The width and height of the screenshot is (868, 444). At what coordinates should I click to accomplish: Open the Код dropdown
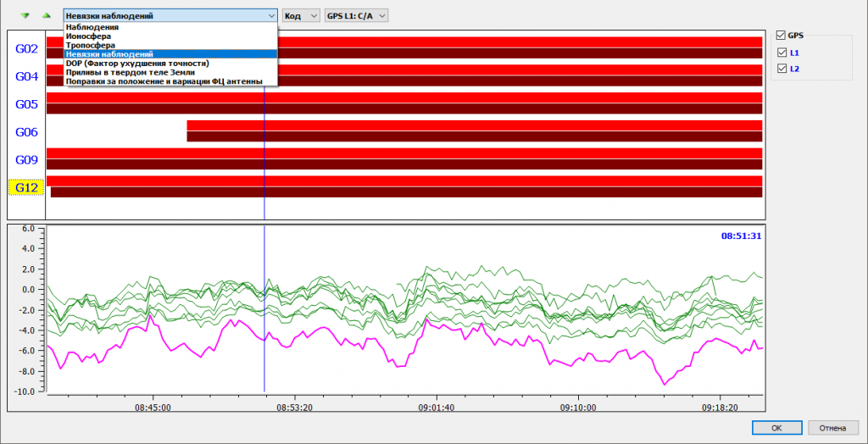301,15
